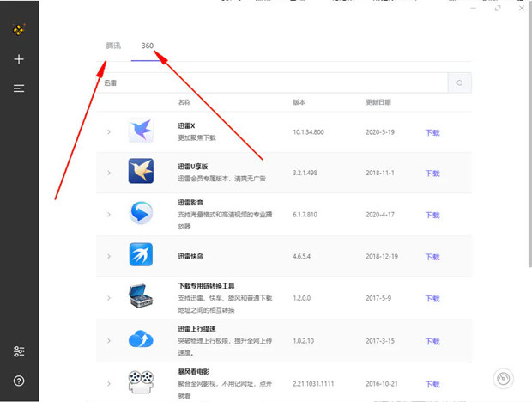Image resolution: width=532 pixels, height=402 pixels.
Task: Click the 更新日期 column header
Action: coord(378,102)
